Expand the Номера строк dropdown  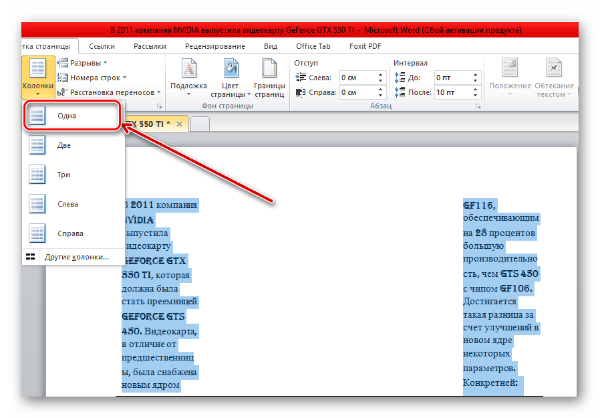98,77
